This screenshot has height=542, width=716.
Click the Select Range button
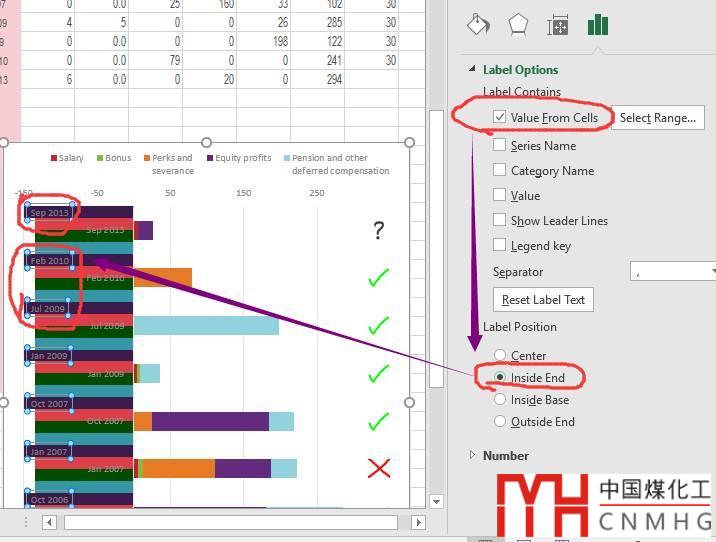(657, 118)
